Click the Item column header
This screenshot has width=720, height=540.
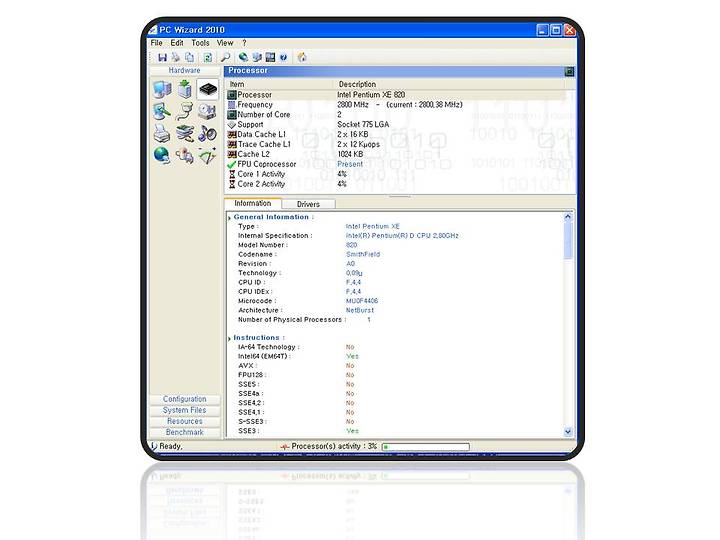pos(279,84)
